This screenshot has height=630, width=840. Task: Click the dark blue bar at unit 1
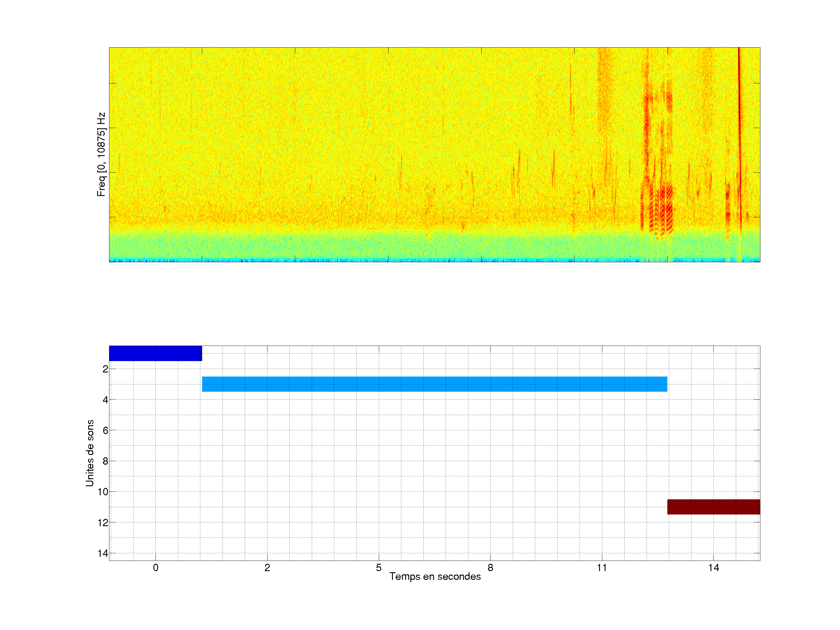155,353
